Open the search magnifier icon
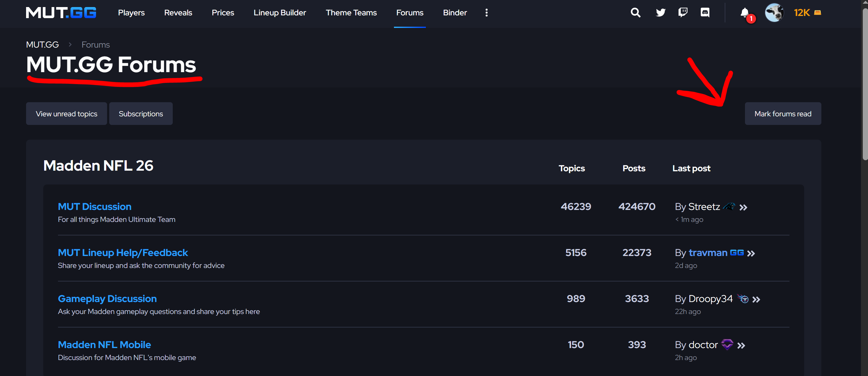 pyautogui.click(x=635, y=13)
